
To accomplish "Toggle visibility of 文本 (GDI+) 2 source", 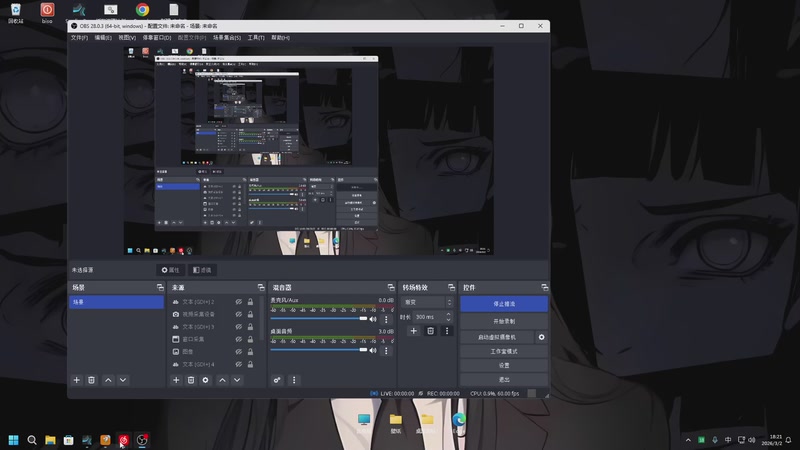I will tap(238, 302).
